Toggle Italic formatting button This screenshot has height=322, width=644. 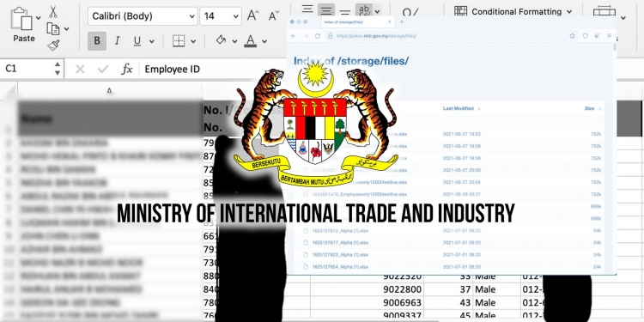coord(117,41)
